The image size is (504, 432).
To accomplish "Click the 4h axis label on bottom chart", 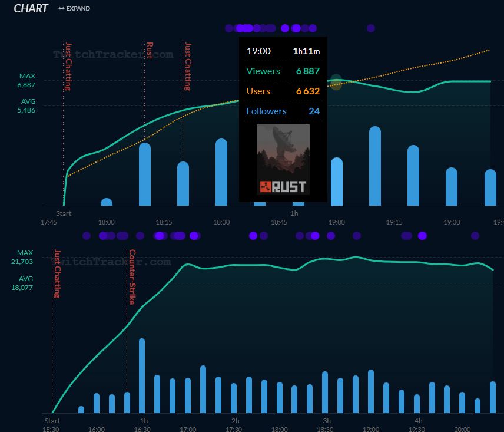I will pyautogui.click(x=418, y=421).
